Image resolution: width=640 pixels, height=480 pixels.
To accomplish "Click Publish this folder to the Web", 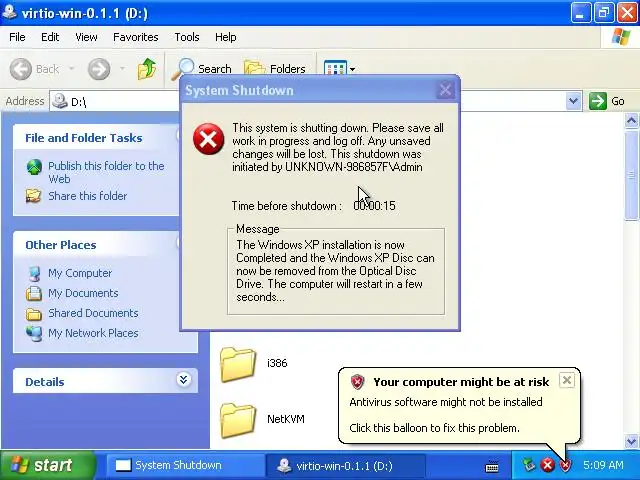I will [106, 172].
